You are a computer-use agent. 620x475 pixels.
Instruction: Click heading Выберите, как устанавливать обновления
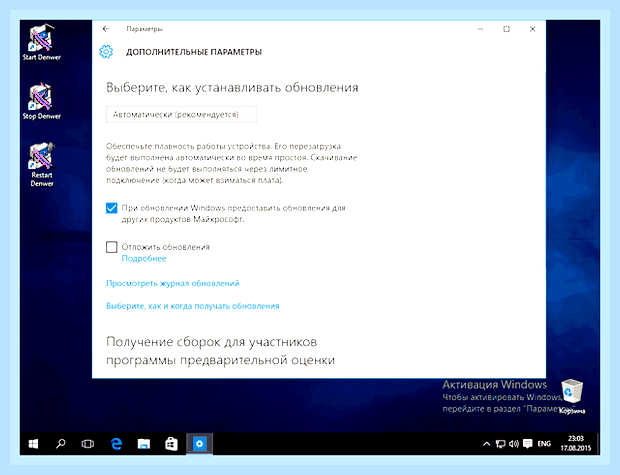click(232, 87)
